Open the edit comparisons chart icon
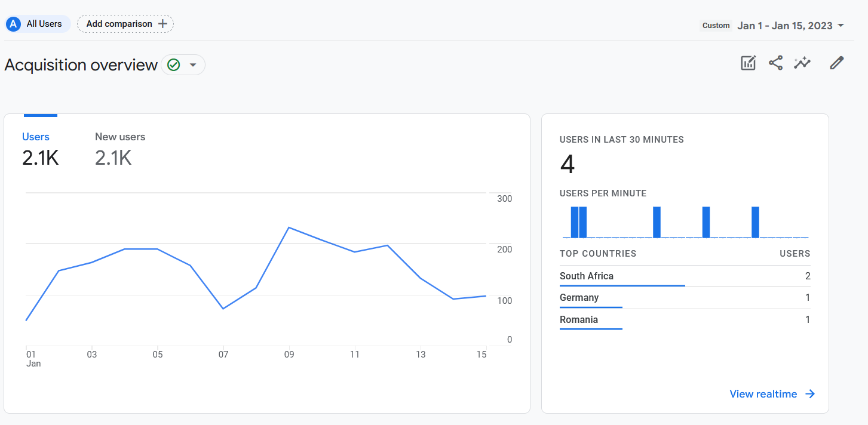 point(748,63)
